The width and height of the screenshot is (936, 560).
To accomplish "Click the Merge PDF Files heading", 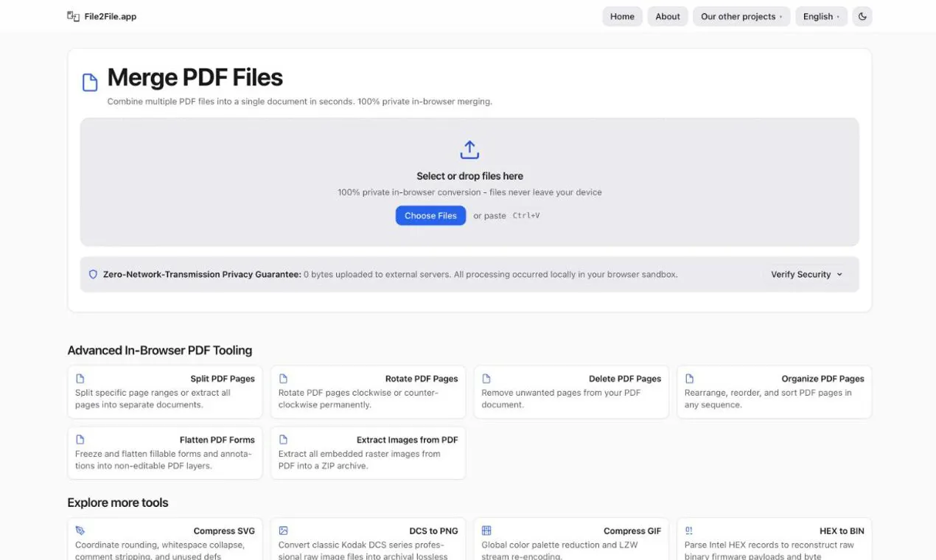I will (x=195, y=77).
